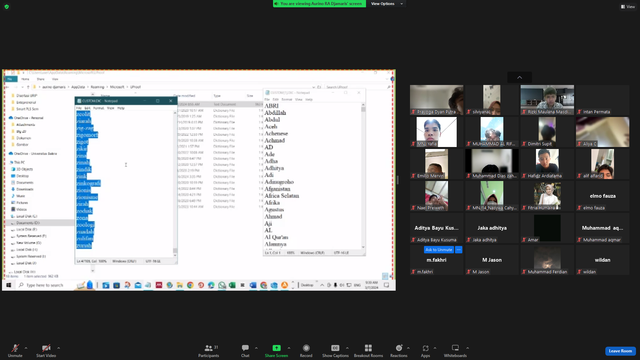Open WhatsApp icon in shared screen taskbar

click(x=222, y=285)
